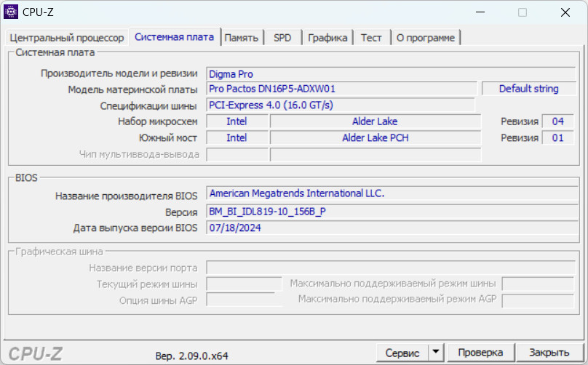The image size is (588, 365).
Task: Click the empty Чип мультиввода-вывода vendor field
Action: pos(237,154)
